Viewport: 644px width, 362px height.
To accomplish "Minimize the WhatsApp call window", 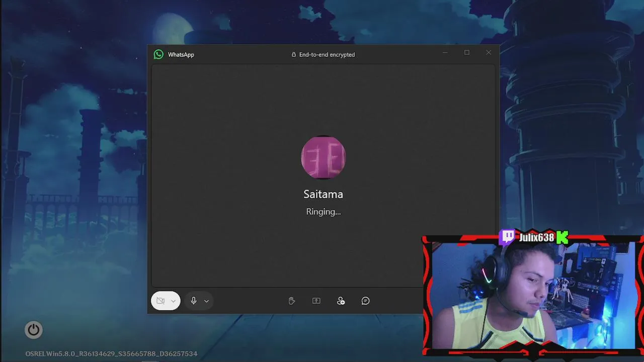I will pos(445,52).
